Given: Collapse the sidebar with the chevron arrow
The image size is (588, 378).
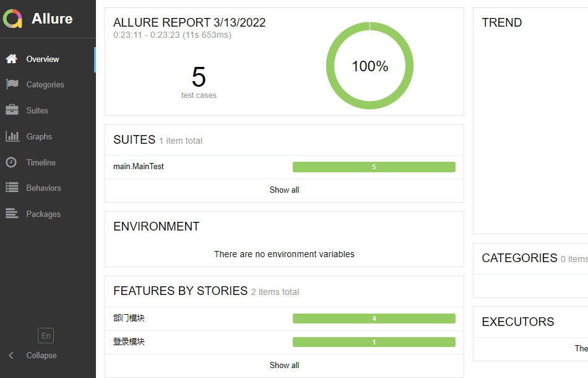Looking at the screenshot, I should (x=11, y=356).
